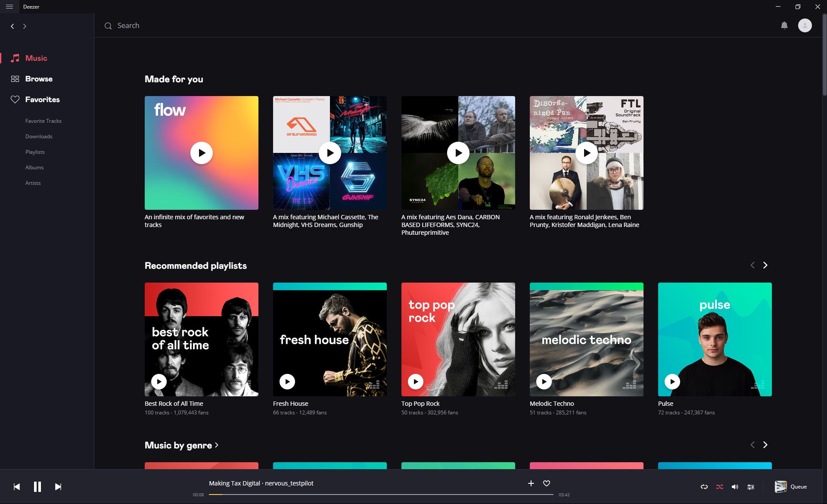Toggle shuffle mode
This screenshot has width=827, height=504.
tap(720, 487)
